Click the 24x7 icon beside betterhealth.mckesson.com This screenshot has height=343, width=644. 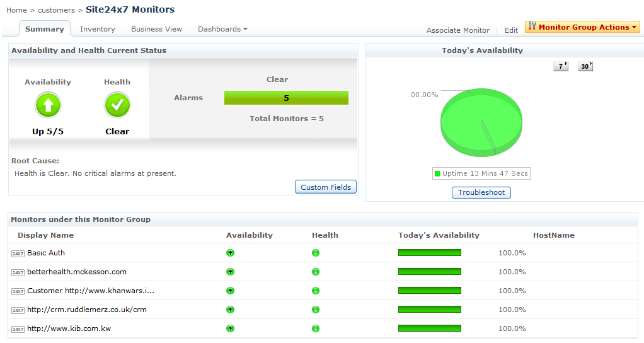tap(18, 272)
